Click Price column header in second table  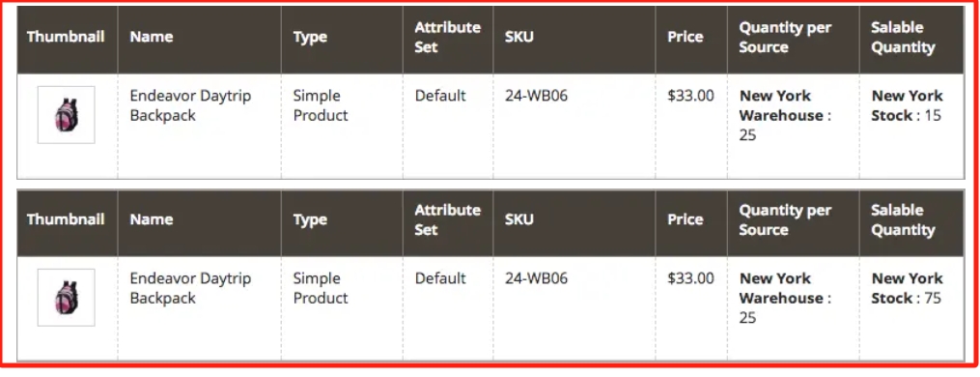[685, 219]
